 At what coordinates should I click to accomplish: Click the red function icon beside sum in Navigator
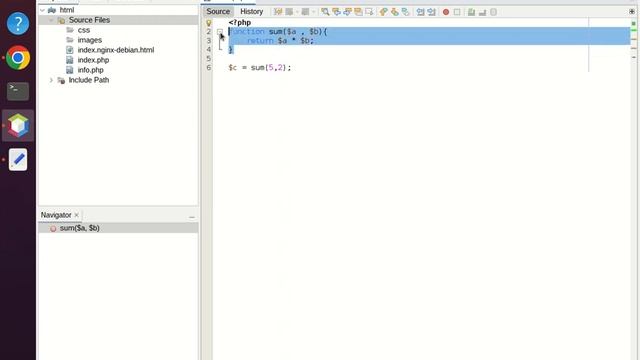coord(53,229)
